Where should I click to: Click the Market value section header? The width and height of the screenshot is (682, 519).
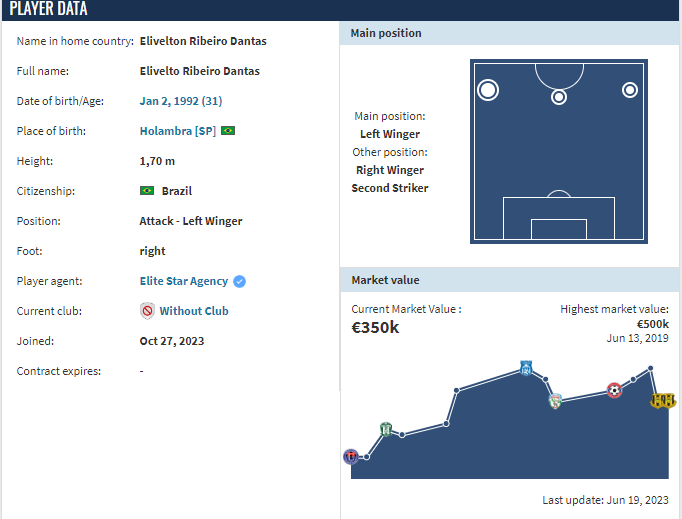tap(385, 280)
